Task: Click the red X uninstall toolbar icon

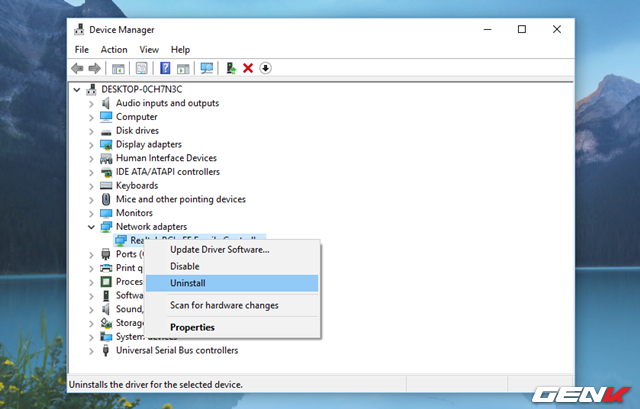Action: click(x=248, y=68)
